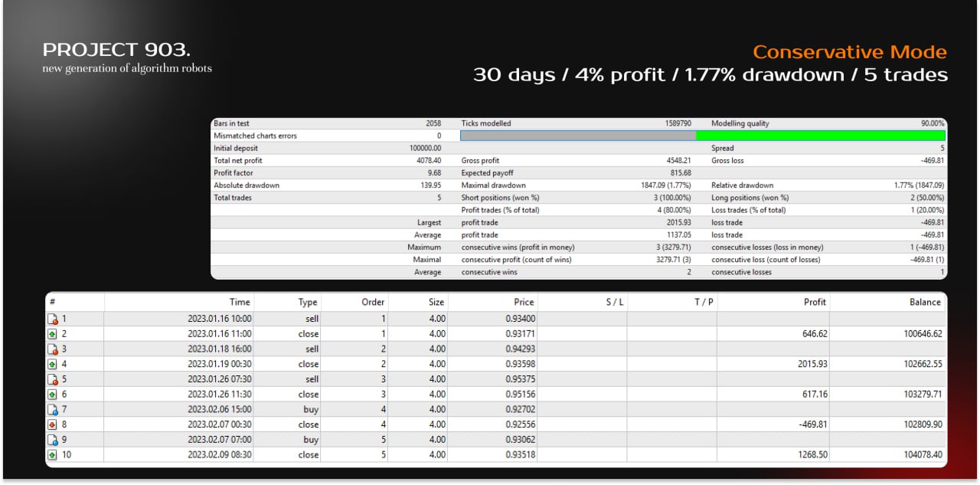
Task: Click the buy order icon in row 9
Action: (x=53, y=440)
